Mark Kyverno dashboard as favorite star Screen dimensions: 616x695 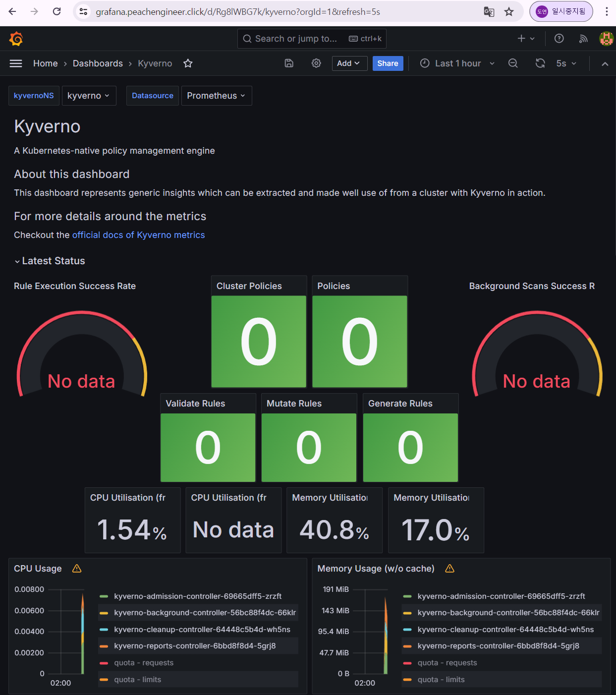click(188, 63)
